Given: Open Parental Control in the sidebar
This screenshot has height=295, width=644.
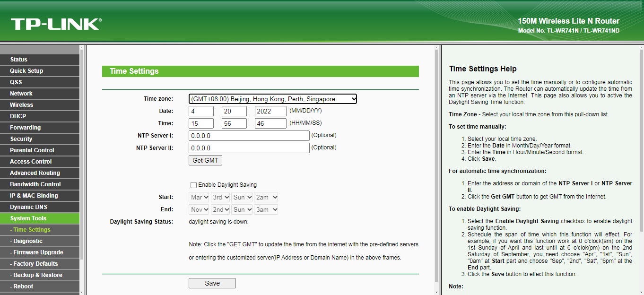Looking at the screenshot, I should [32, 150].
